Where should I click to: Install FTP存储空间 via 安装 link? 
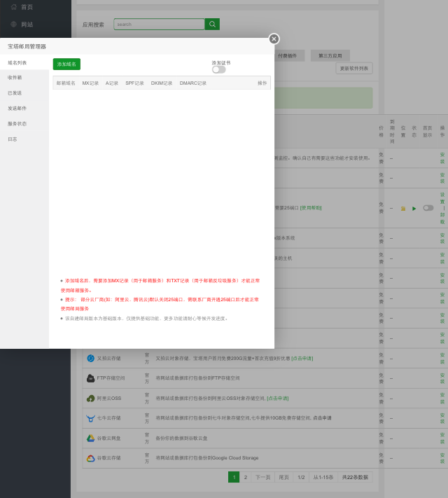(442, 378)
